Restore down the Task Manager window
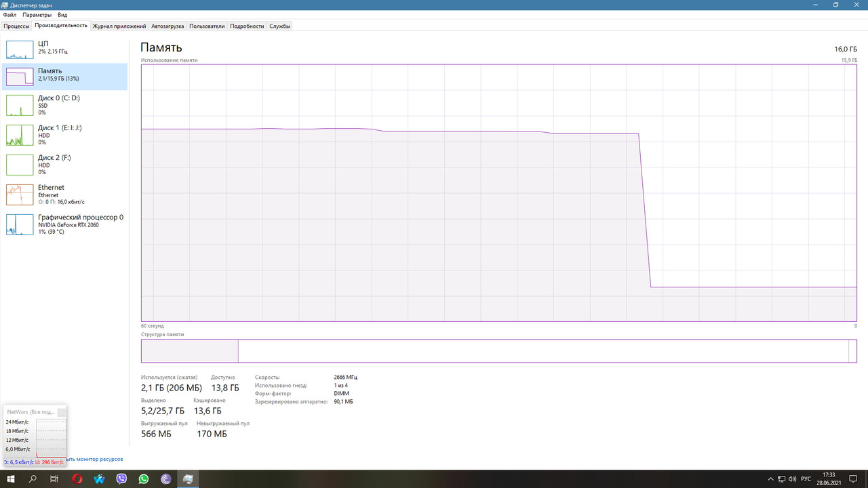This screenshot has width=868, height=488. pyautogui.click(x=836, y=5)
